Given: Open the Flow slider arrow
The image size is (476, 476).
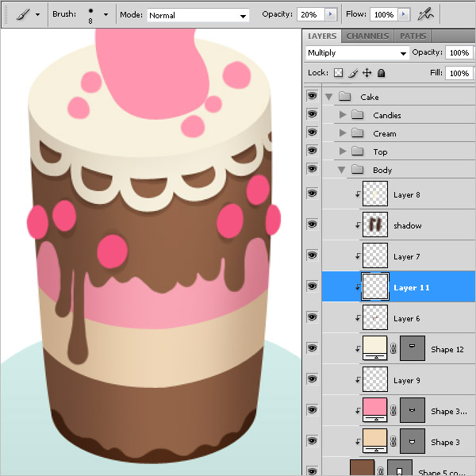Looking at the screenshot, I should pyautogui.click(x=404, y=14).
